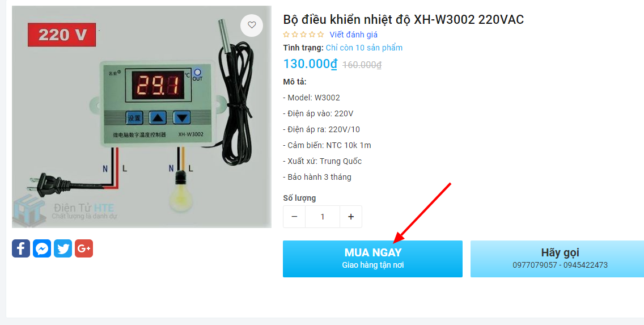This screenshot has height=325, width=644.
Task: Share product on Facebook
Action: pyautogui.click(x=21, y=248)
